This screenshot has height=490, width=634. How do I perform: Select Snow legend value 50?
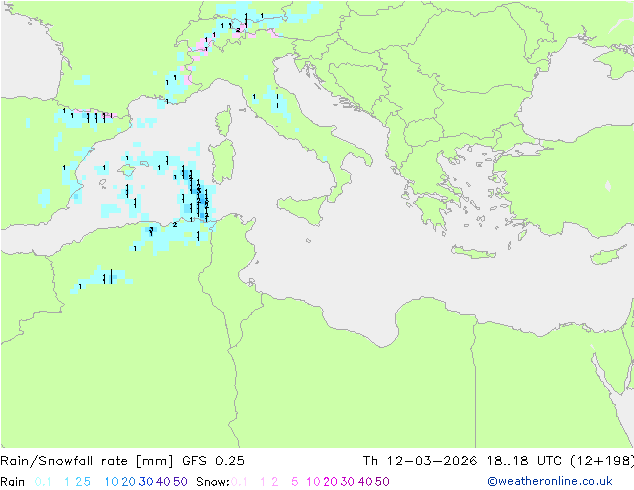pyautogui.click(x=382, y=482)
